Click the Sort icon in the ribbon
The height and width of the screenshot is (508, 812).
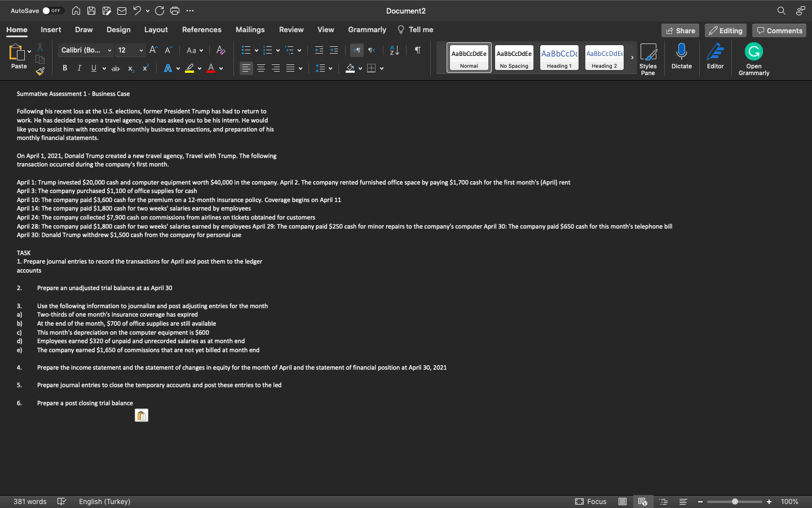pos(393,50)
